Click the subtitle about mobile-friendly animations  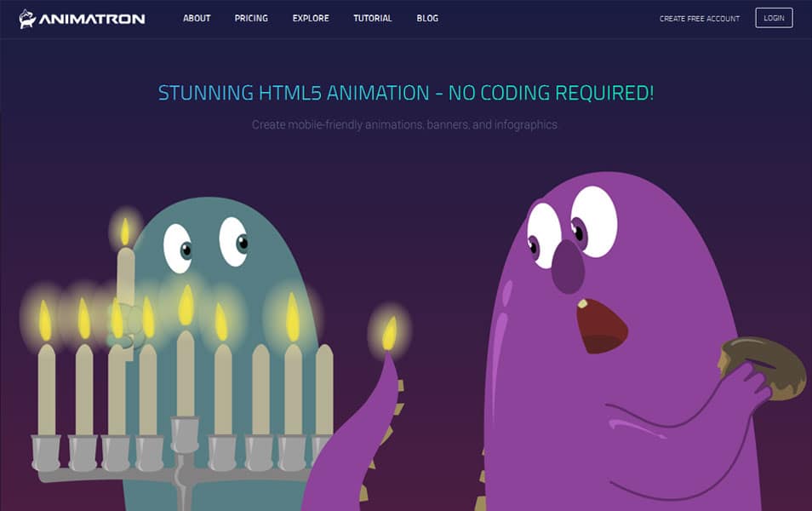pos(406,124)
